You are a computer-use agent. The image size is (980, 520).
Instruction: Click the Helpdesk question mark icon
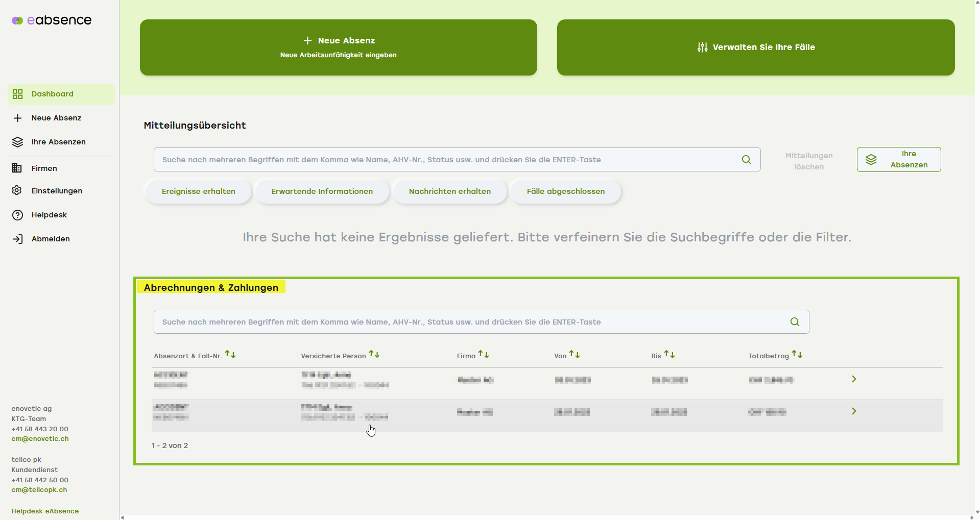(17, 215)
